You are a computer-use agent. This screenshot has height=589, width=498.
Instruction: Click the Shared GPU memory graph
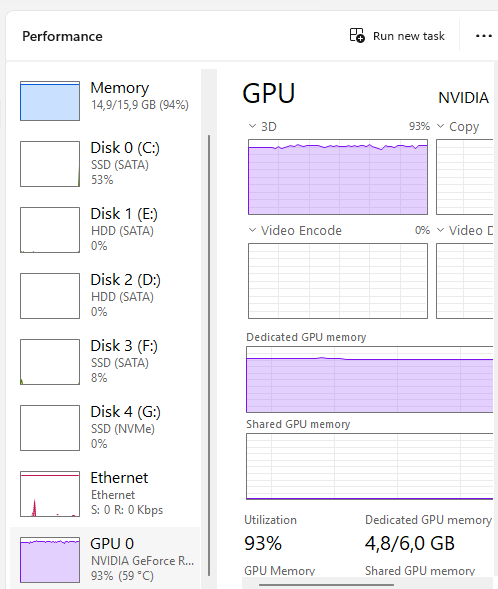point(370,466)
